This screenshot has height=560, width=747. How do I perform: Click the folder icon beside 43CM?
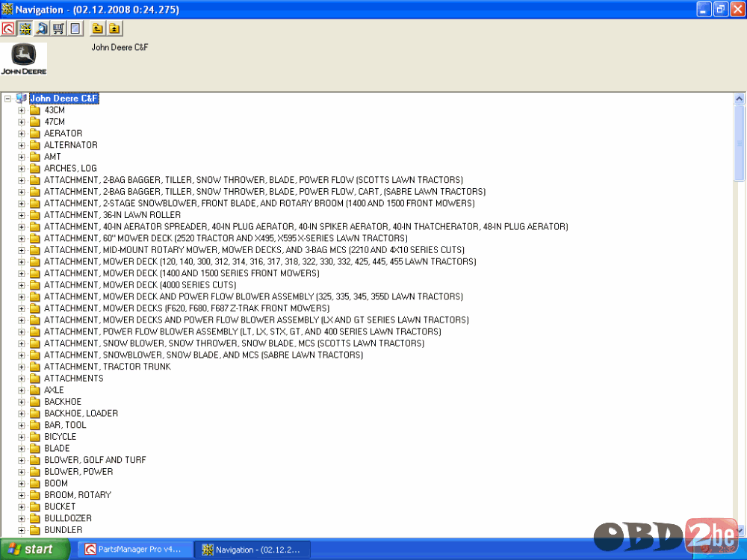pos(35,110)
